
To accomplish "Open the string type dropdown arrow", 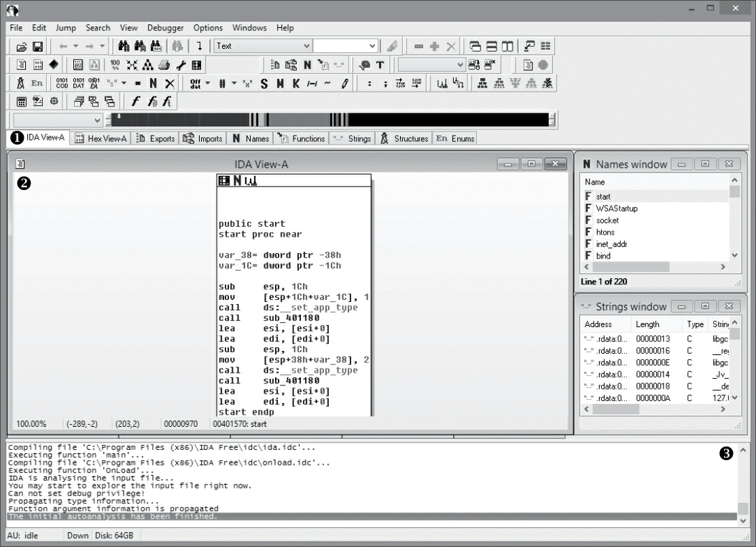I will (x=124, y=83).
